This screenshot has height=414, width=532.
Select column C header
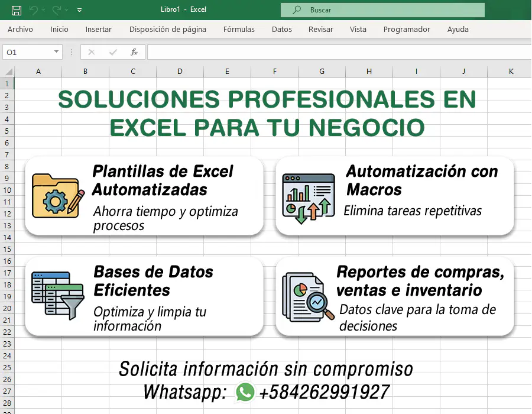tap(132, 71)
